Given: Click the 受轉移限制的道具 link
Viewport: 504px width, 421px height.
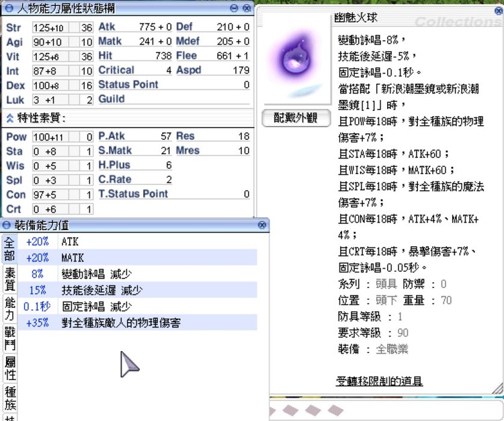Looking at the screenshot, I should coord(379,381).
